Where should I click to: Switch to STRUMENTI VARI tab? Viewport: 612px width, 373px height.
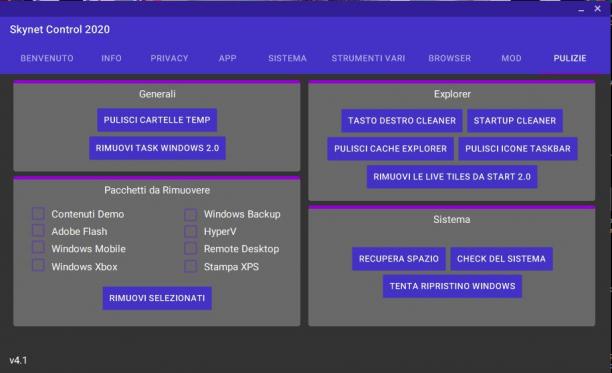click(368, 58)
